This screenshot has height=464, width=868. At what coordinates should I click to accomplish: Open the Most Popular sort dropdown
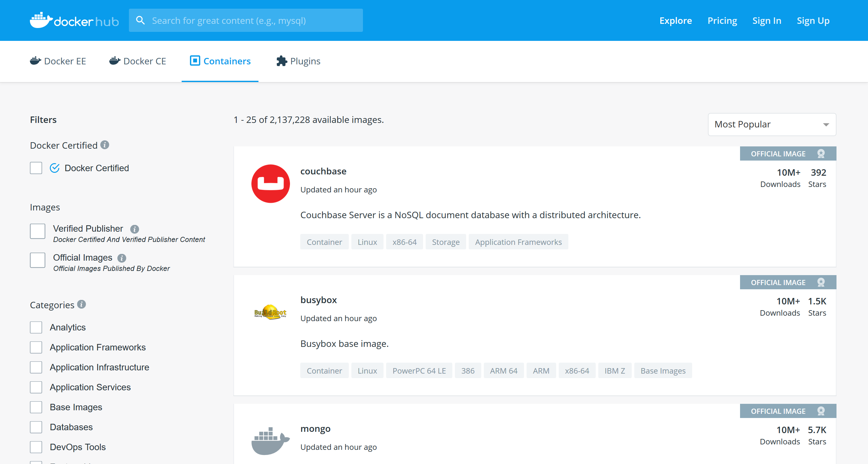772,125
